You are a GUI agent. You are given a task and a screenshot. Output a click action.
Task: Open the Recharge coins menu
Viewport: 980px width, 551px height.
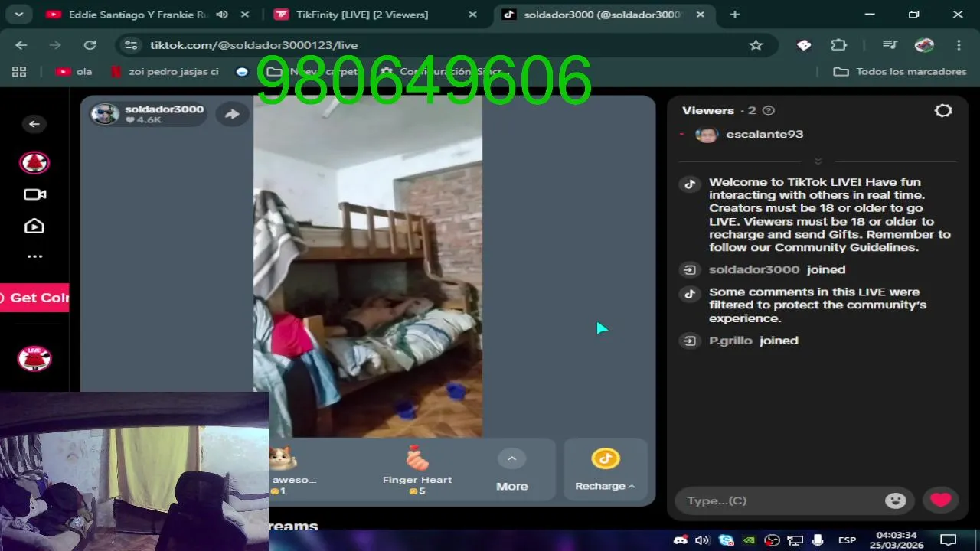click(605, 470)
